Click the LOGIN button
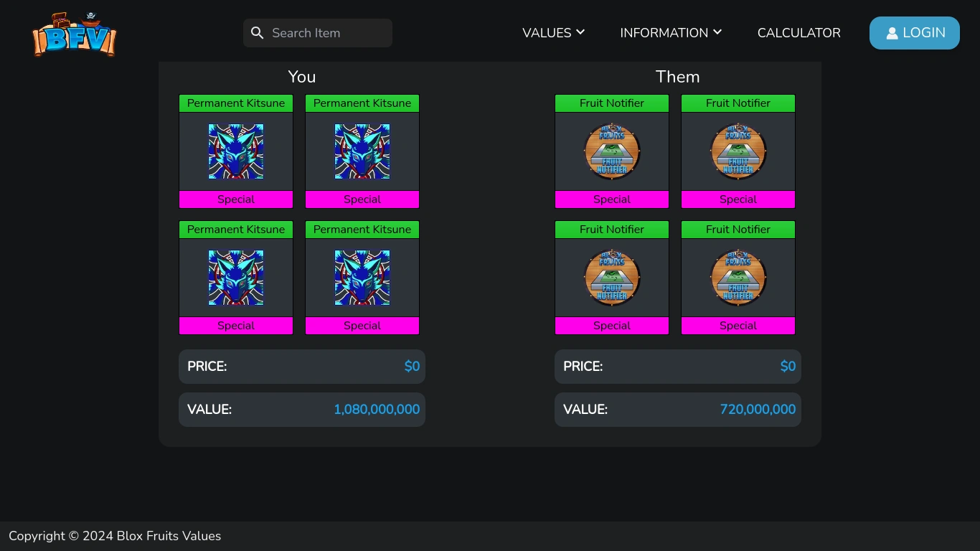 click(915, 33)
